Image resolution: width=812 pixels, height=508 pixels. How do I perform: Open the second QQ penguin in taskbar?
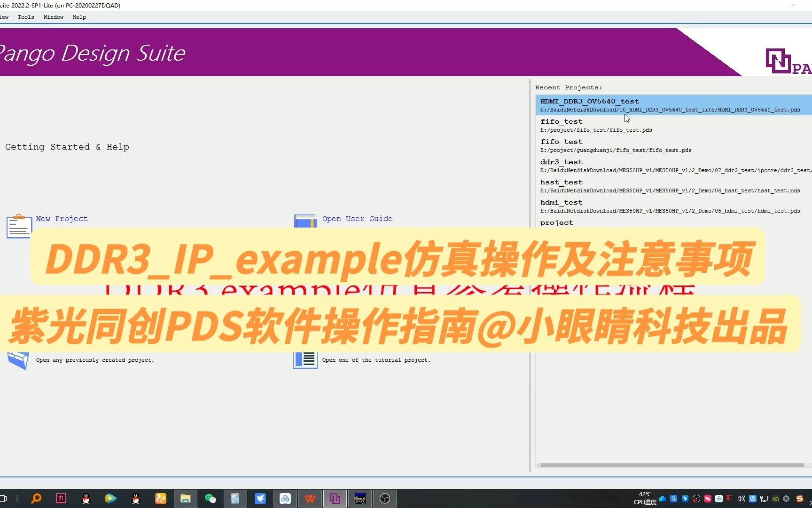pos(136,499)
